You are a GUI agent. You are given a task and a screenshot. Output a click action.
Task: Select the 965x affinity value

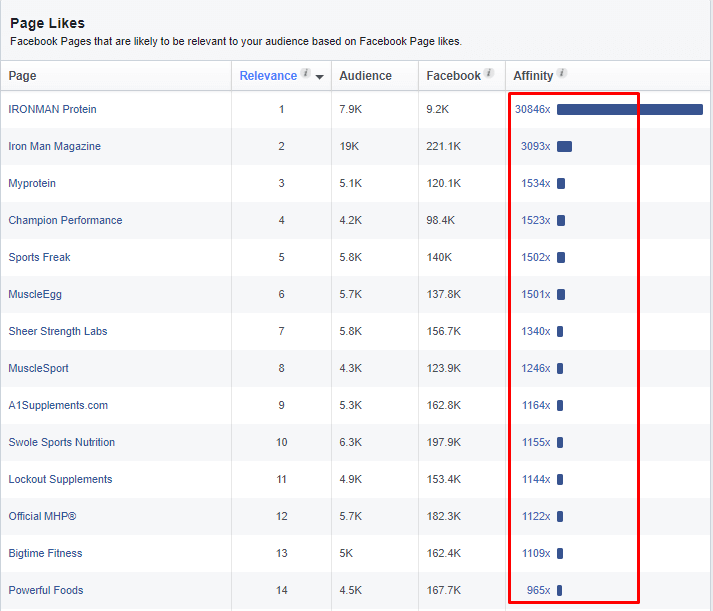[538, 590]
